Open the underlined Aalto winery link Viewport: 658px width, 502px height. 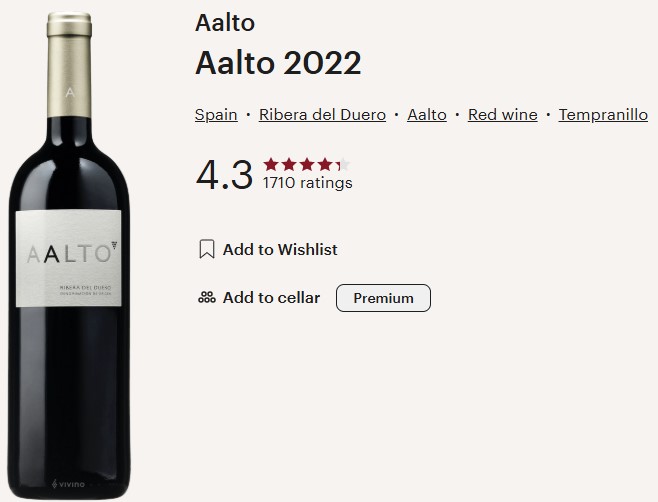tap(427, 115)
